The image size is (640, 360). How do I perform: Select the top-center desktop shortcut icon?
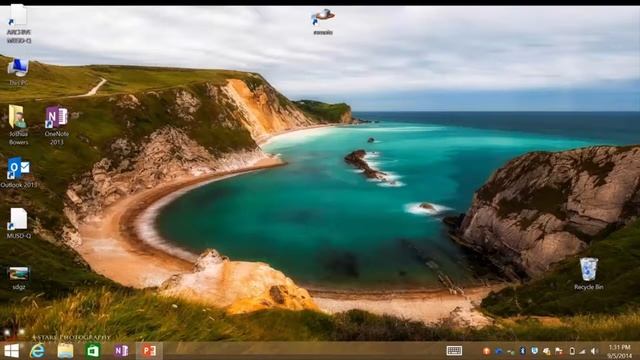point(323,22)
